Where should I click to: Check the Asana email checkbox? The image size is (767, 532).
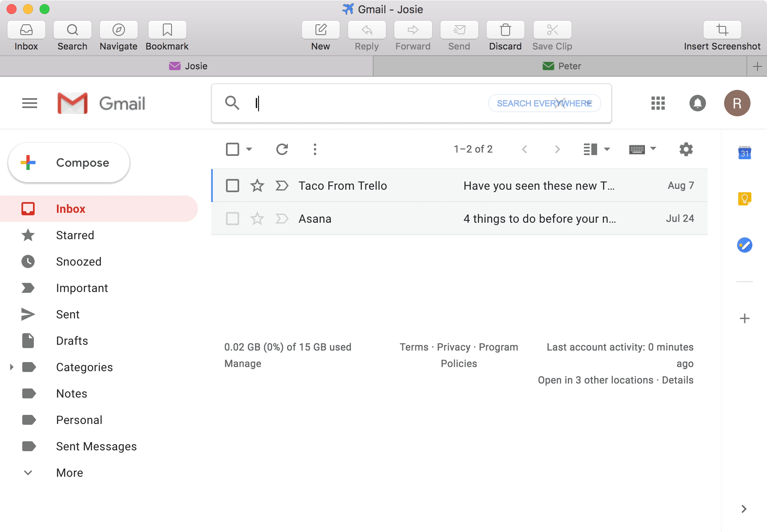click(x=233, y=219)
